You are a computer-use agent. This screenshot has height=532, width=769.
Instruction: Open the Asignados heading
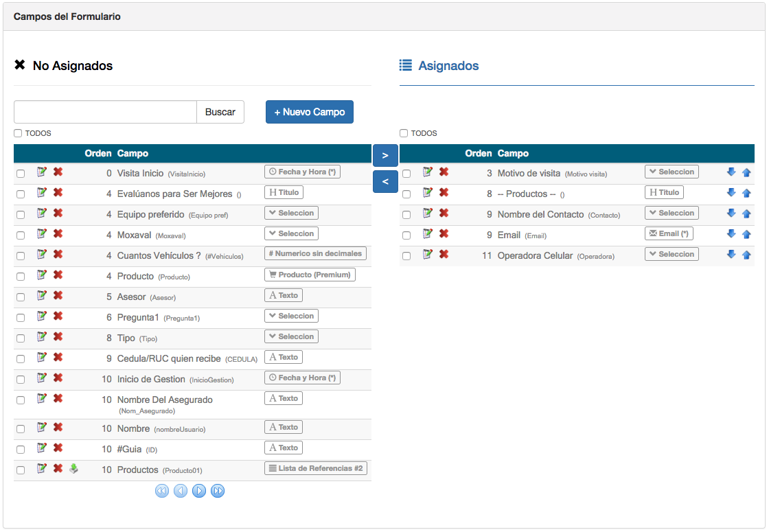tap(448, 66)
